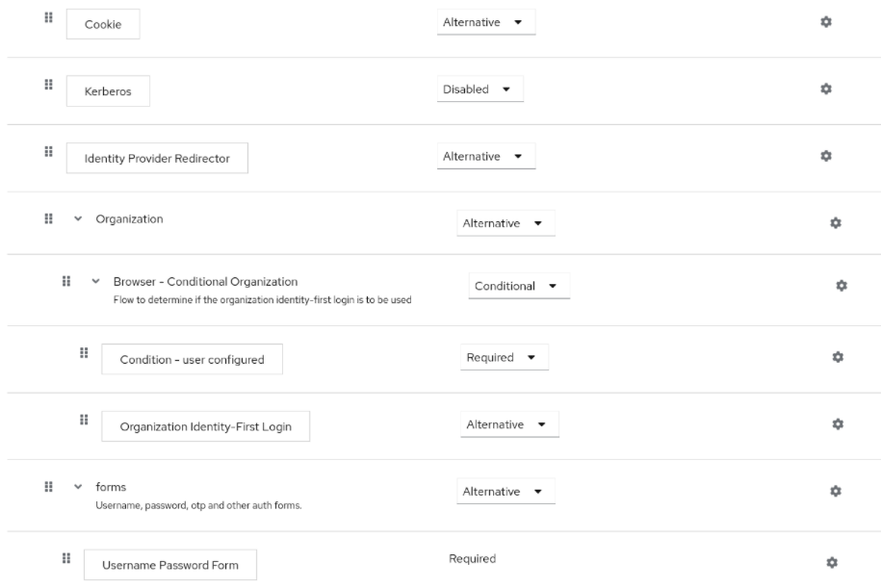Open Organization Identity-First Login requirement dropdown
Screen dimensions: 881x588
coord(507,423)
